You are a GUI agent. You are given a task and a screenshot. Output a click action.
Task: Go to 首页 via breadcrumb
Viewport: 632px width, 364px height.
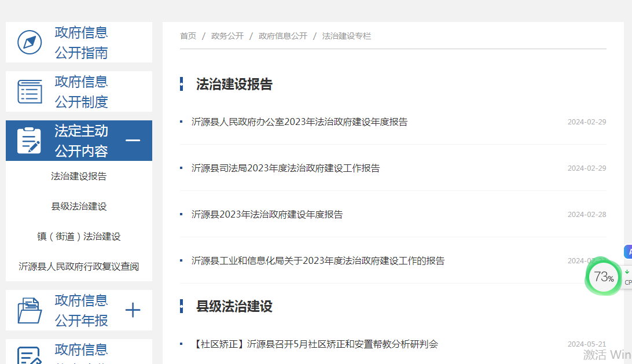(188, 36)
